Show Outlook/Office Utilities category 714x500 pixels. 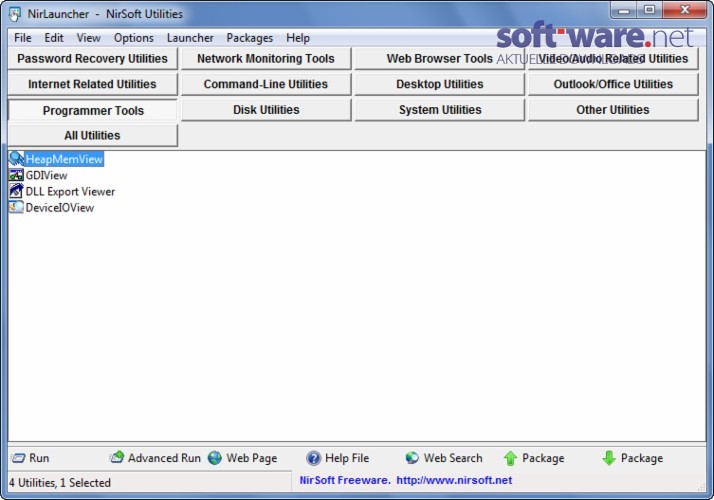coord(613,84)
